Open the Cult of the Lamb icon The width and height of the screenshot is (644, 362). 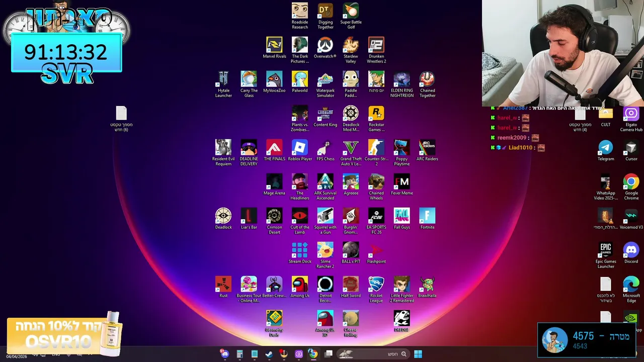(x=300, y=221)
